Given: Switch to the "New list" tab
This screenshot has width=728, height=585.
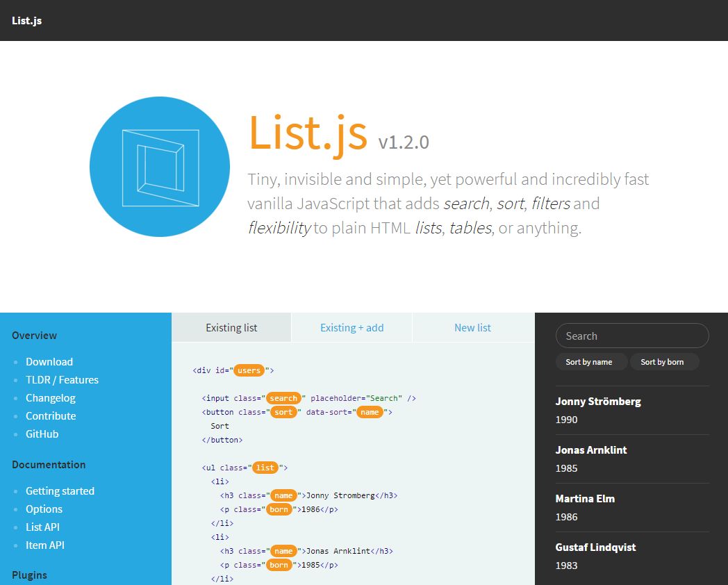Looking at the screenshot, I should click(473, 327).
